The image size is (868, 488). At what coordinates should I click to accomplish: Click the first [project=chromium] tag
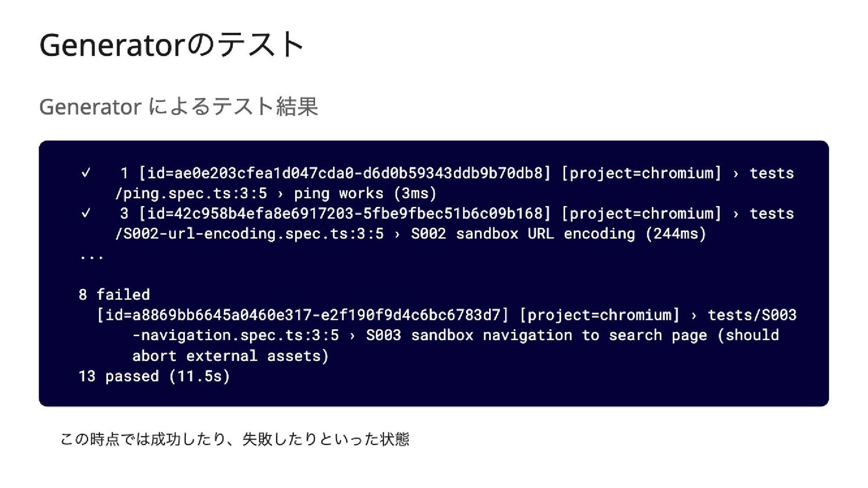(x=641, y=173)
